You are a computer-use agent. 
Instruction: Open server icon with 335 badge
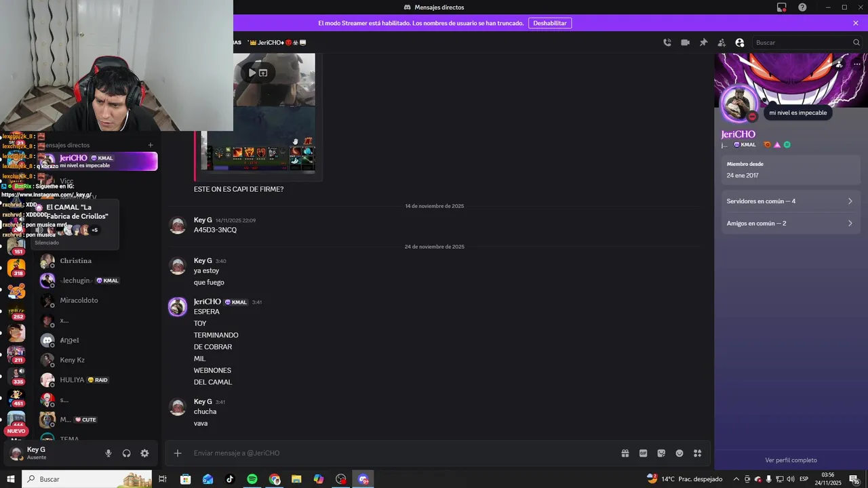coord(16,376)
